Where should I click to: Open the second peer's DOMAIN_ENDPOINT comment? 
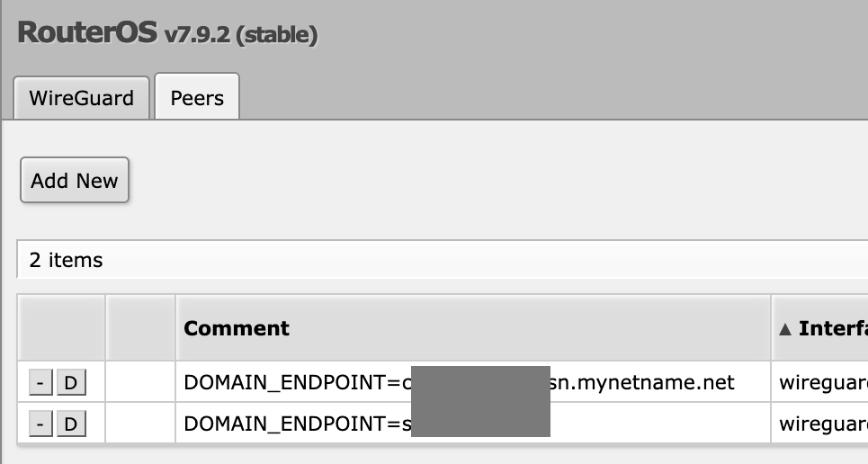coord(295,424)
